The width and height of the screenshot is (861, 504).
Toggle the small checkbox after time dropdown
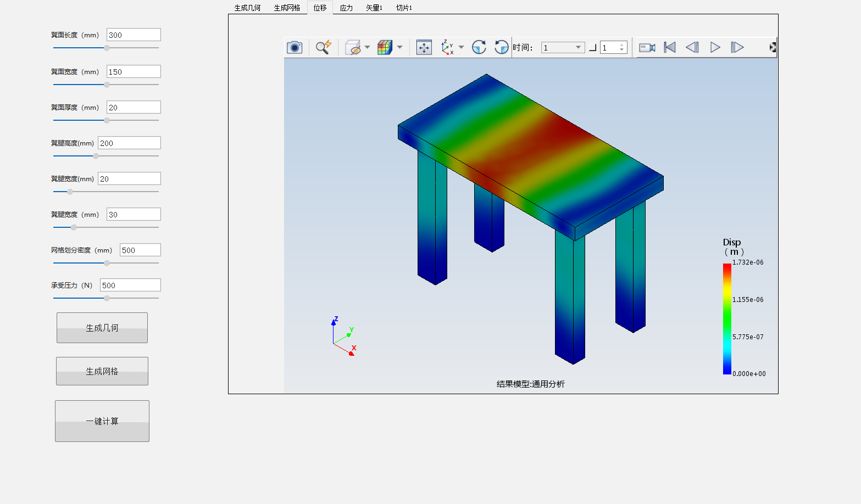point(592,48)
